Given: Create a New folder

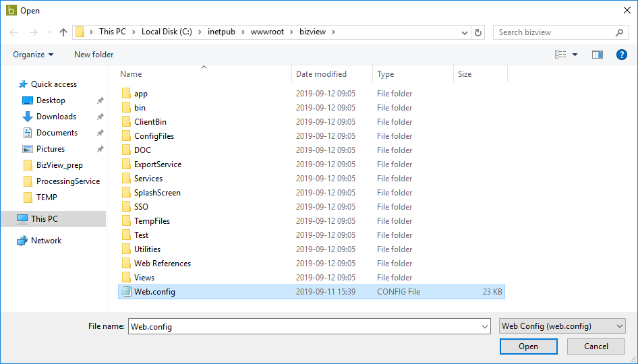Looking at the screenshot, I should click(94, 55).
